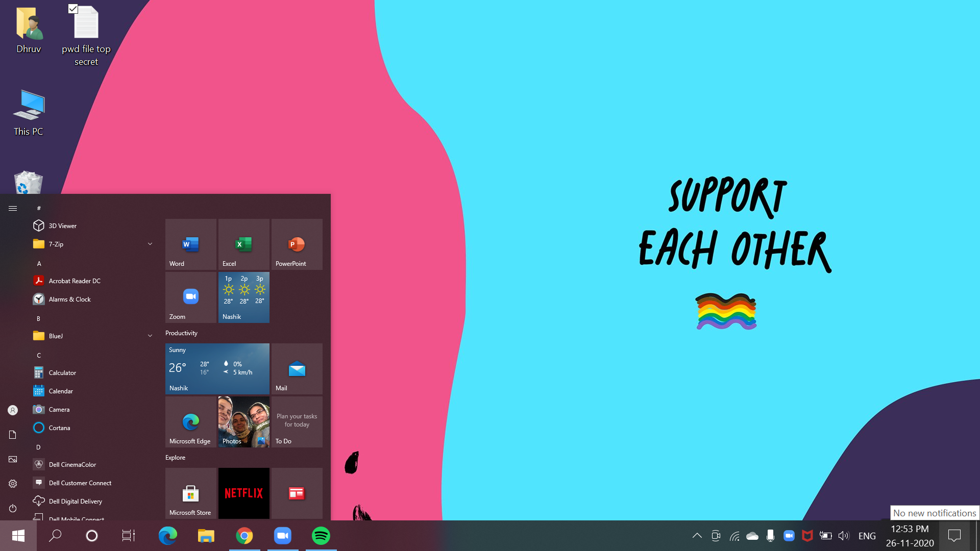
Task: Launch Edge from the taskbar
Action: (168, 536)
